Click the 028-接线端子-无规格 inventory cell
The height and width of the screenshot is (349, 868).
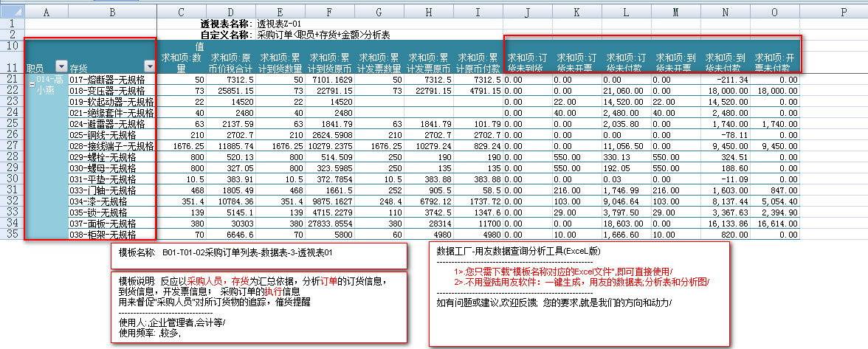pyautogui.click(x=111, y=146)
